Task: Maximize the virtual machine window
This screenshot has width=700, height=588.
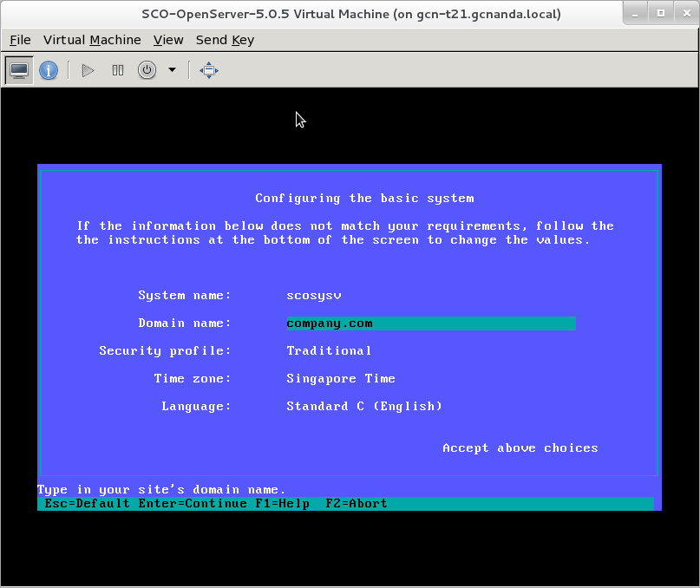Action: coord(660,14)
